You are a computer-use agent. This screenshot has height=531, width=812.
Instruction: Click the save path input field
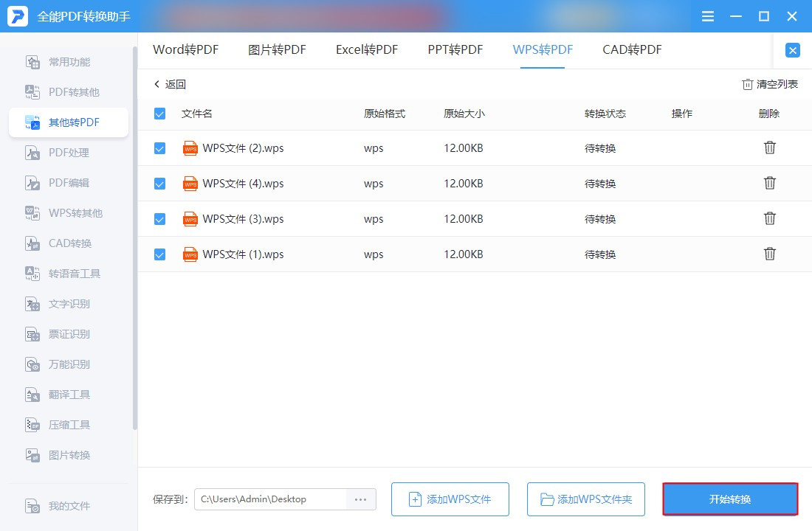tap(270, 499)
